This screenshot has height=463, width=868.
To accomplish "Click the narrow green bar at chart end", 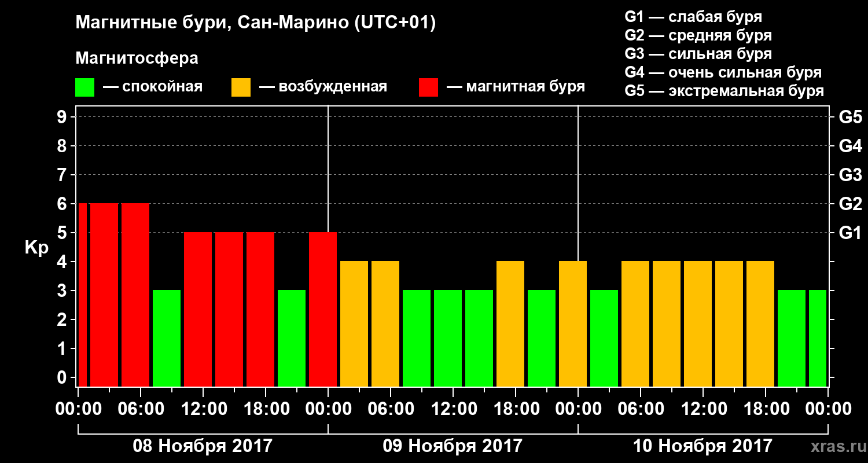I will [818, 338].
